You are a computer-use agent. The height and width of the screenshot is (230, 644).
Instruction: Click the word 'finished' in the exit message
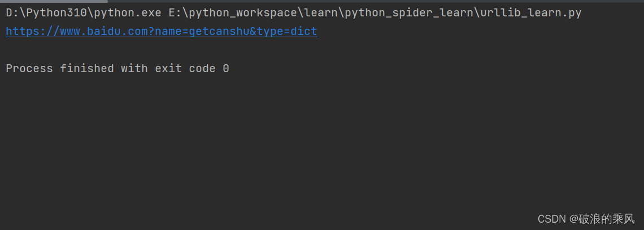coord(87,68)
